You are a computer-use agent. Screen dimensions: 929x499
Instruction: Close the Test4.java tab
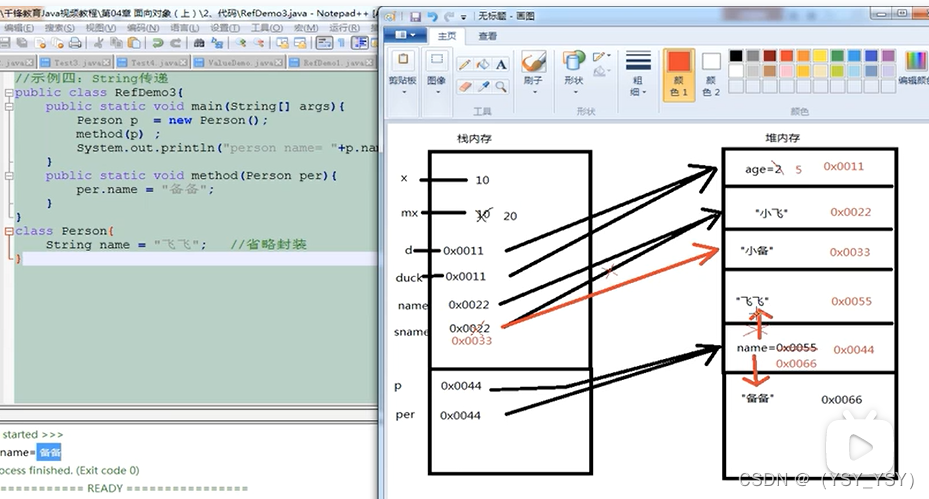click(x=184, y=62)
